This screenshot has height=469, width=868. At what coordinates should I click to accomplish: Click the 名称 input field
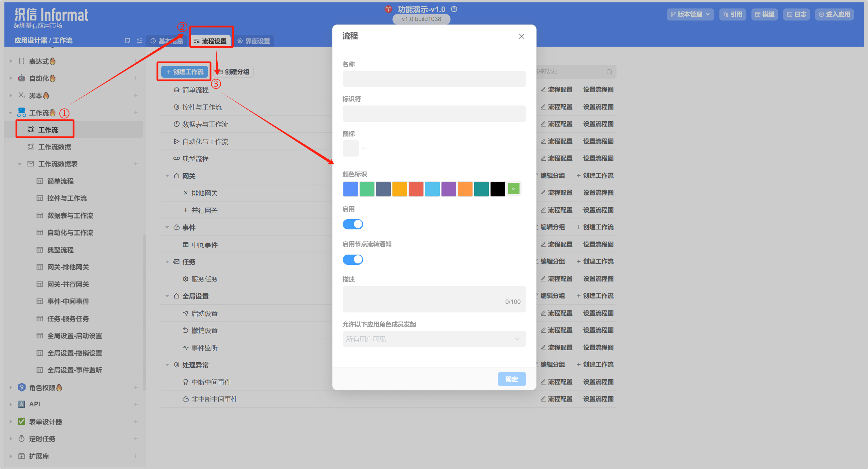[x=434, y=79]
